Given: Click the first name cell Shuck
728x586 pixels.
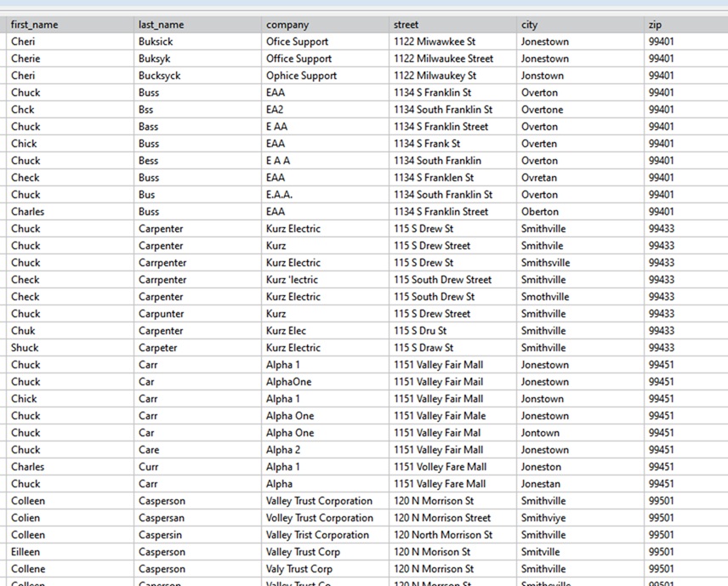Looking at the screenshot, I should pyautogui.click(x=25, y=348).
